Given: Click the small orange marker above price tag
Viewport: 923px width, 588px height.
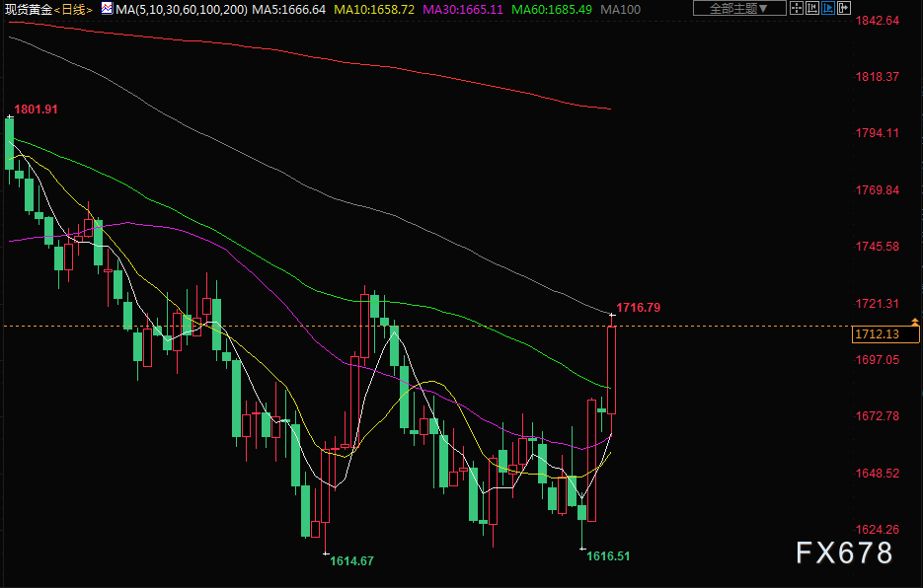Looking at the screenshot, I should (915, 322).
